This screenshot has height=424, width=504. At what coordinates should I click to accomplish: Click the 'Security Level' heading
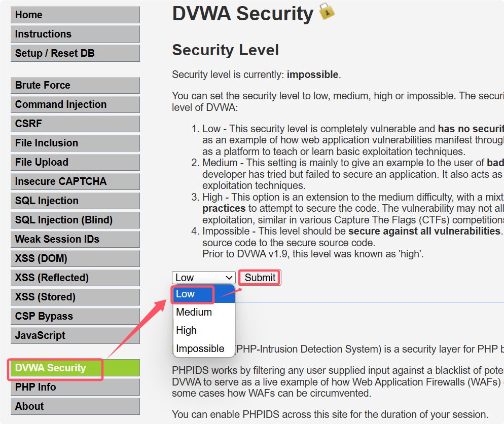tap(225, 50)
